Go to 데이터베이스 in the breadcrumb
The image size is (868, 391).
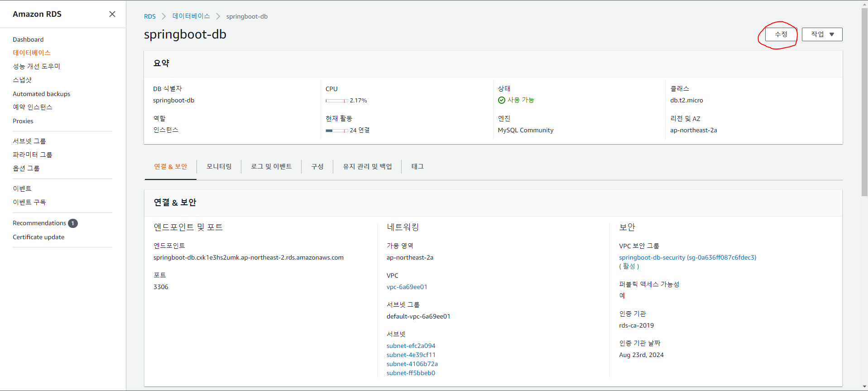[191, 16]
